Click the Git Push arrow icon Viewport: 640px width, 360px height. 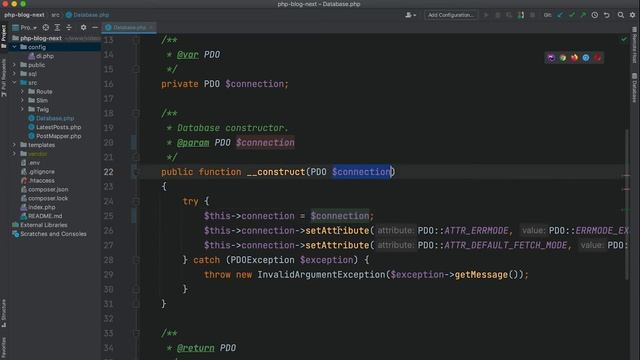(583, 15)
